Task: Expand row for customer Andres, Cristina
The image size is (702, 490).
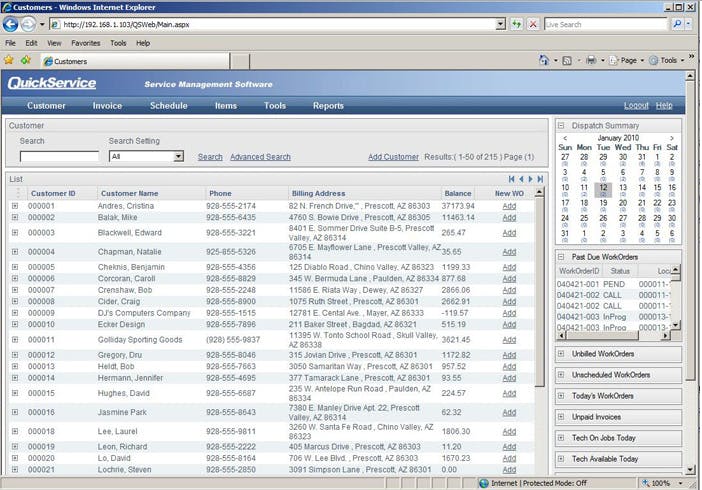Action: pos(15,206)
